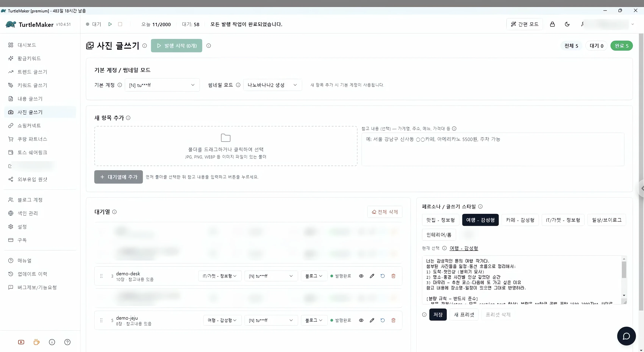This screenshot has height=352, width=644.
Task: Edit demo-desk row with pencil icon
Action: (372, 276)
